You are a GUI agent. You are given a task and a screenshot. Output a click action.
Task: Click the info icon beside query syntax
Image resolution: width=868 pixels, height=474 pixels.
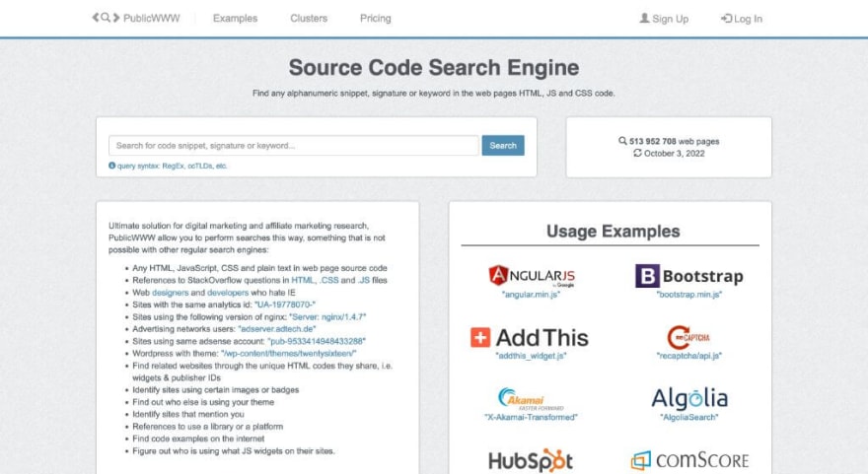pos(111,166)
